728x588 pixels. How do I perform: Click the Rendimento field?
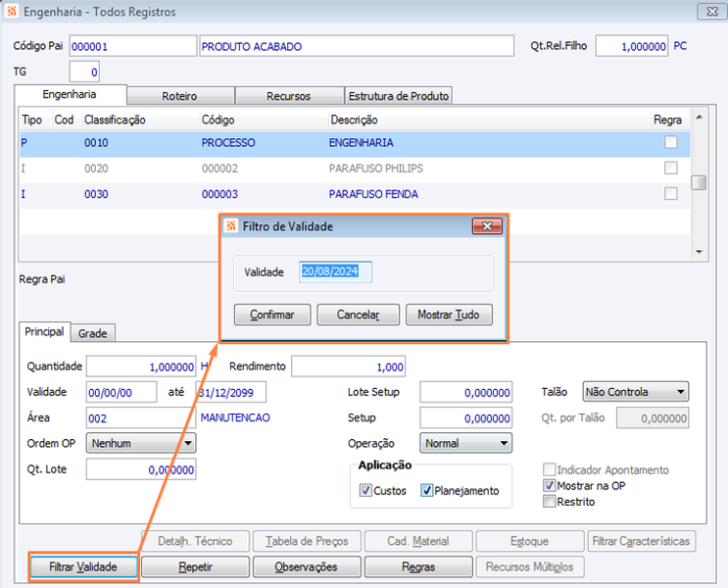tap(348, 367)
